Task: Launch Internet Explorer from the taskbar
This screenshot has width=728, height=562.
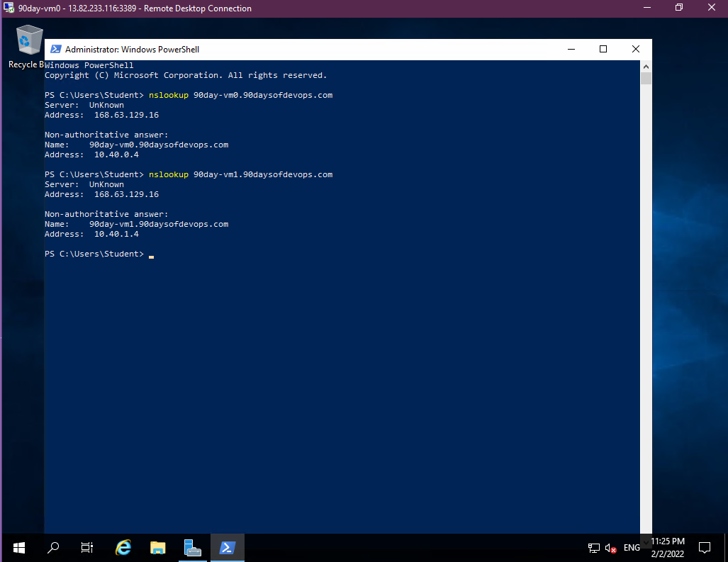Action: point(123,547)
